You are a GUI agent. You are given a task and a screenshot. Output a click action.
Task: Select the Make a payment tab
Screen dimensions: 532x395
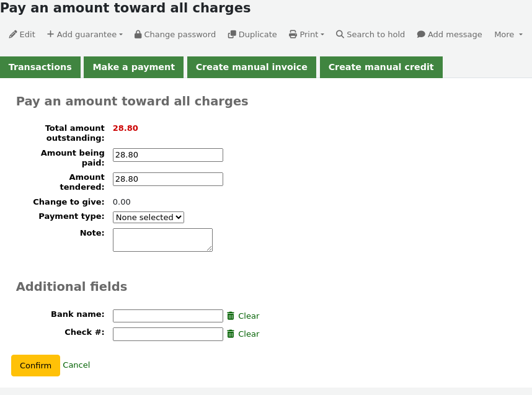pyautogui.click(x=134, y=67)
